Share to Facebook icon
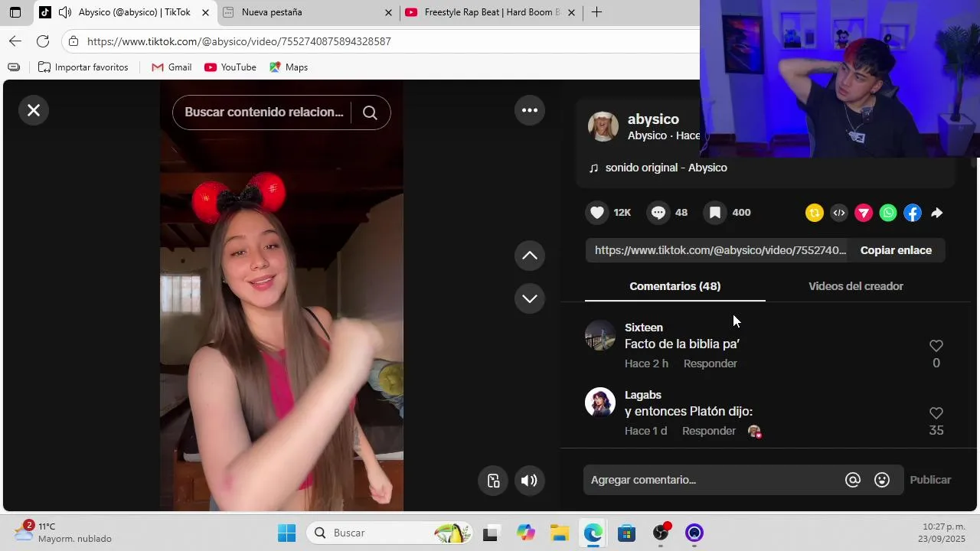Image resolution: width=980 pixels, height=551 pixels. tap(913, 214)
